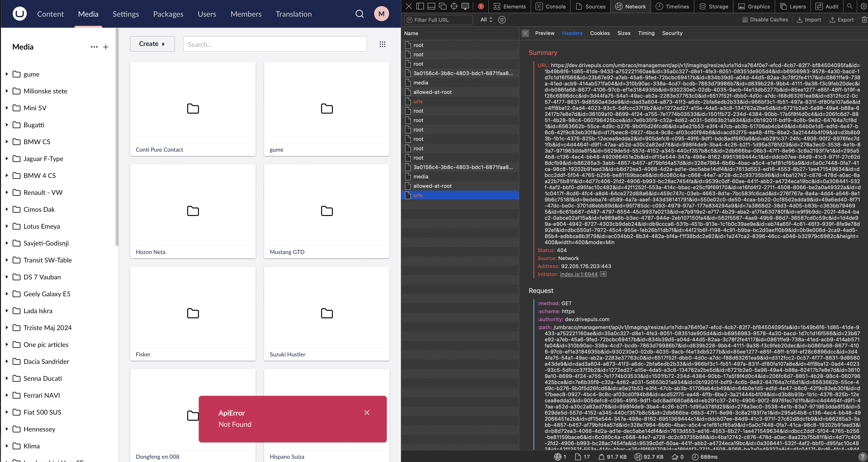Expand the Lotus Emeya folder
Image resolution: width=868 pixels, height=462 pixels.
(x=7, y=226)
